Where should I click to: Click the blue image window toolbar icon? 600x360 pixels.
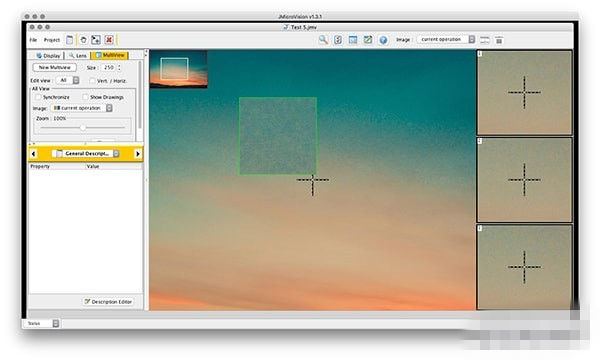tap(353, 39)
